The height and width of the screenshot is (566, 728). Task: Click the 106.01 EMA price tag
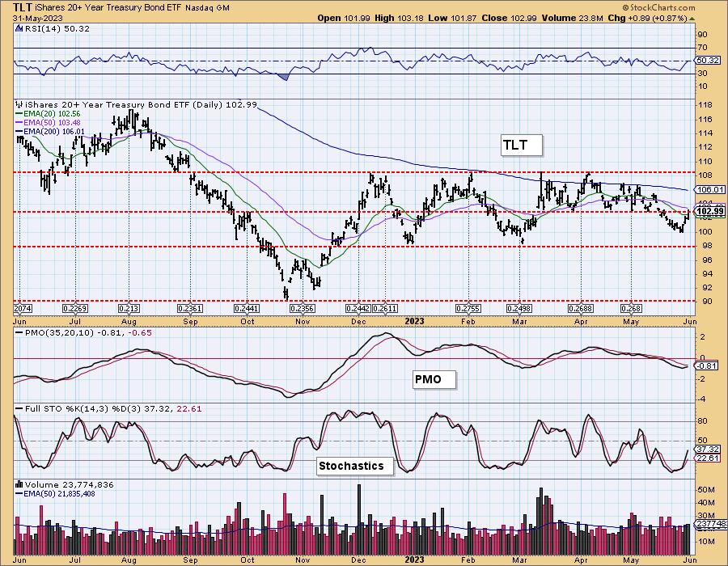click(x=710, y=189)
